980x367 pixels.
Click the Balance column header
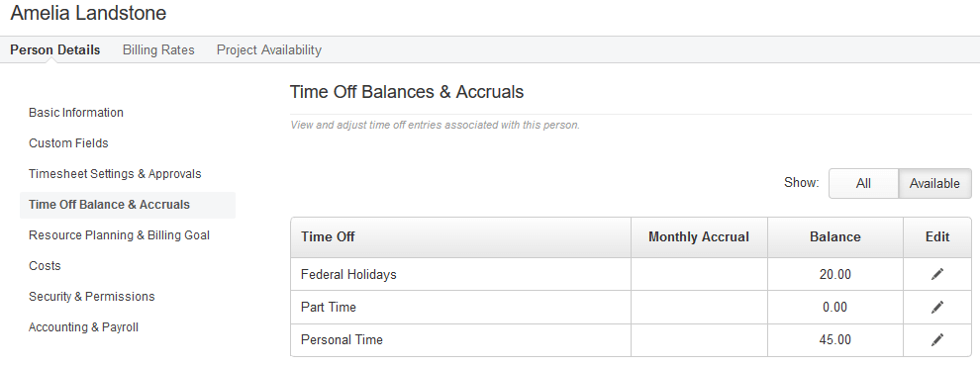click(x=835, y=237)
